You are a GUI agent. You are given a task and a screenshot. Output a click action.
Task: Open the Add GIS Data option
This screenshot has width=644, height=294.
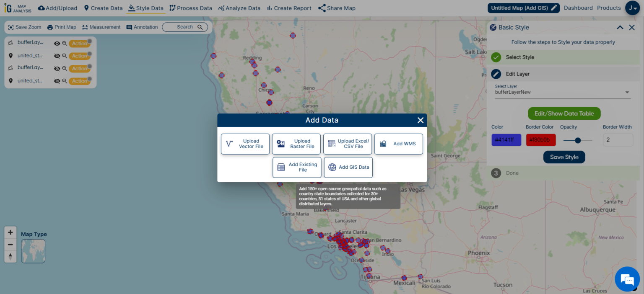[348, 167]
